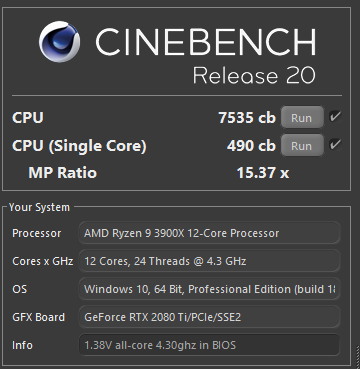The image size is (360, 369).
Task: Click the MP Ratio 15.37 x value
Action: click(x=263, y=173)
